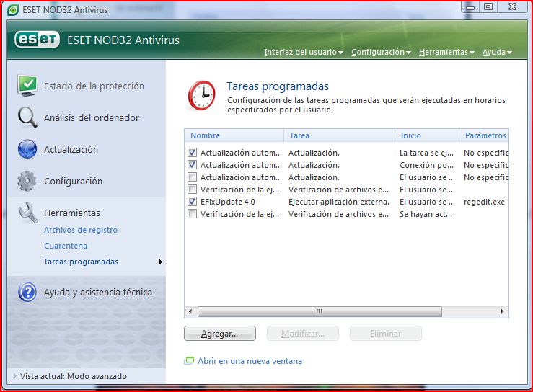The height and width of the screenshot is (392, 533).
Task: Open Análisis del ordenador section
Action: click(x=92, y=118)
